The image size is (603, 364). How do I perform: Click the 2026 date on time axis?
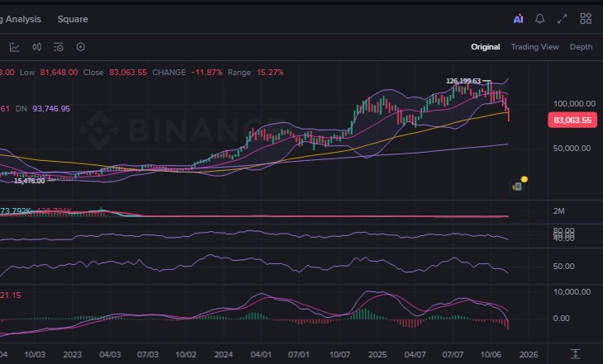[529, 353]
